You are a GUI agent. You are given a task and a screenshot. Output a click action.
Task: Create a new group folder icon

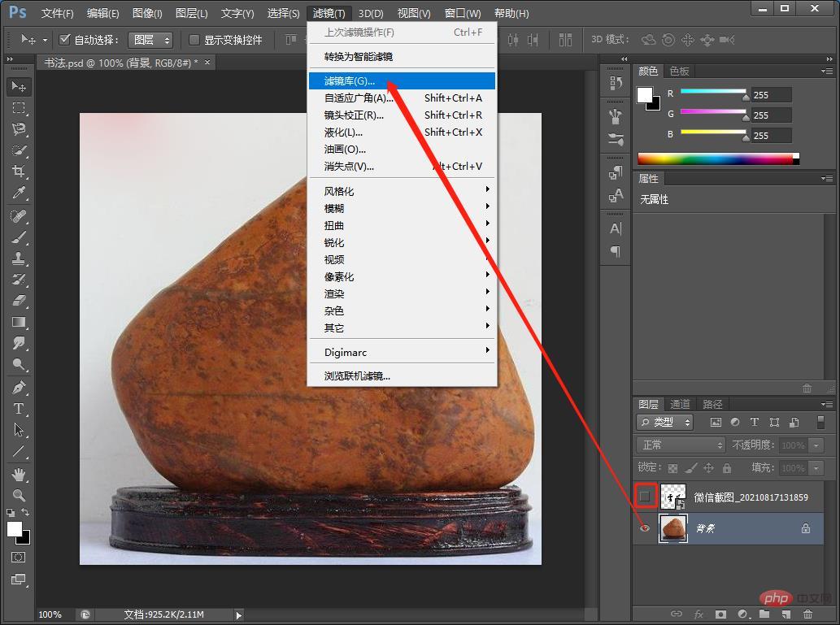tap(764, 614)
